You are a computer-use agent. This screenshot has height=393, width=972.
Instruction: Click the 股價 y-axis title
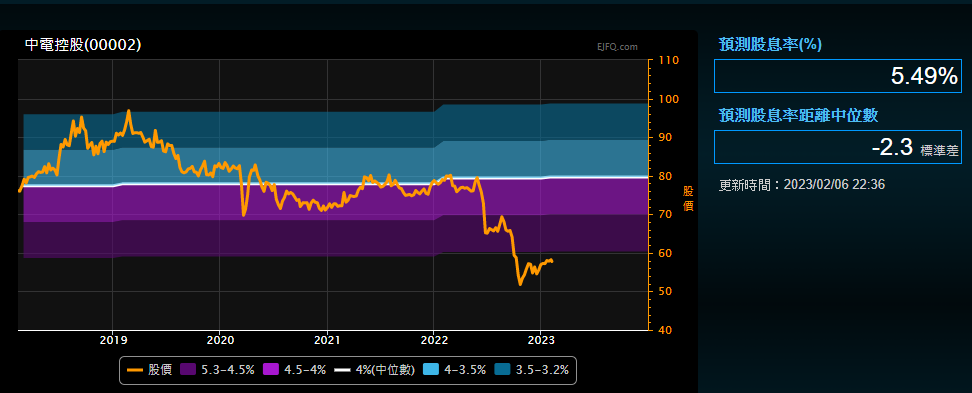(688, 198)
